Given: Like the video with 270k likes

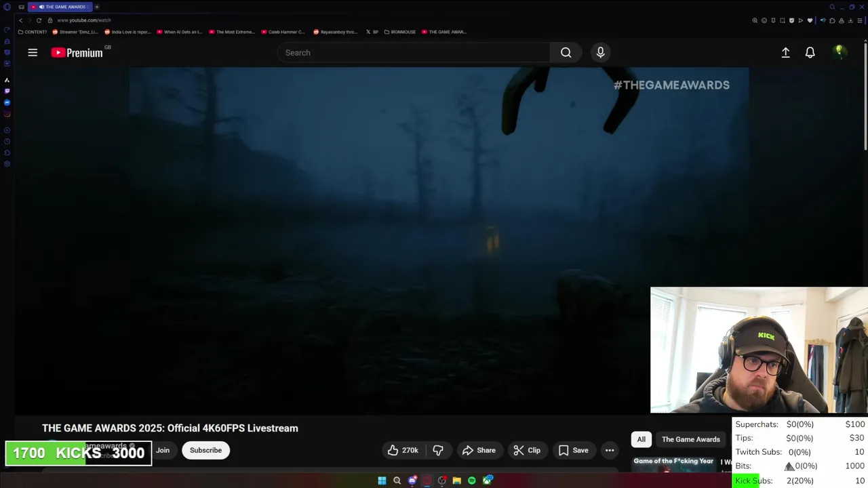Looking at the screenshot, I should pos(403,450).
